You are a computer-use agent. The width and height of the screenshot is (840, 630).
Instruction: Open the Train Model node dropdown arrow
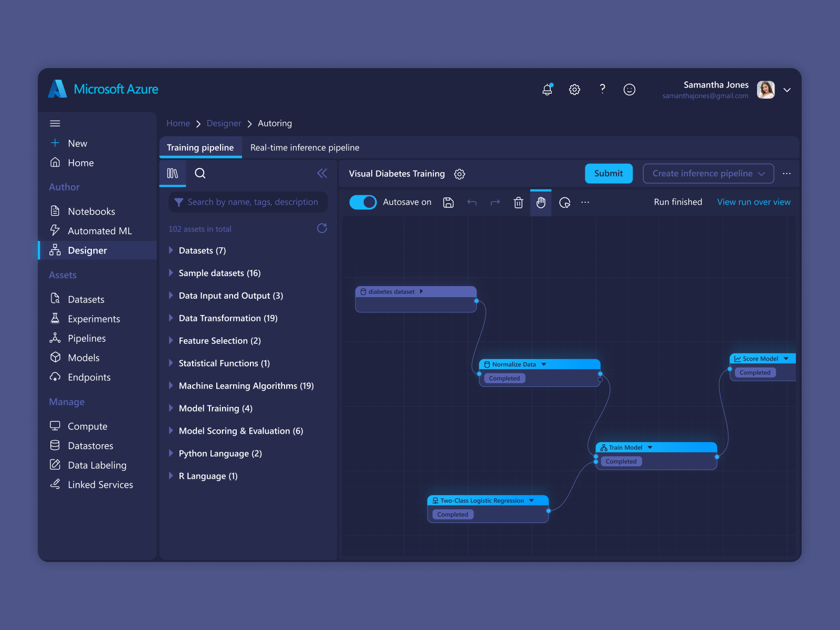point(650,448)
